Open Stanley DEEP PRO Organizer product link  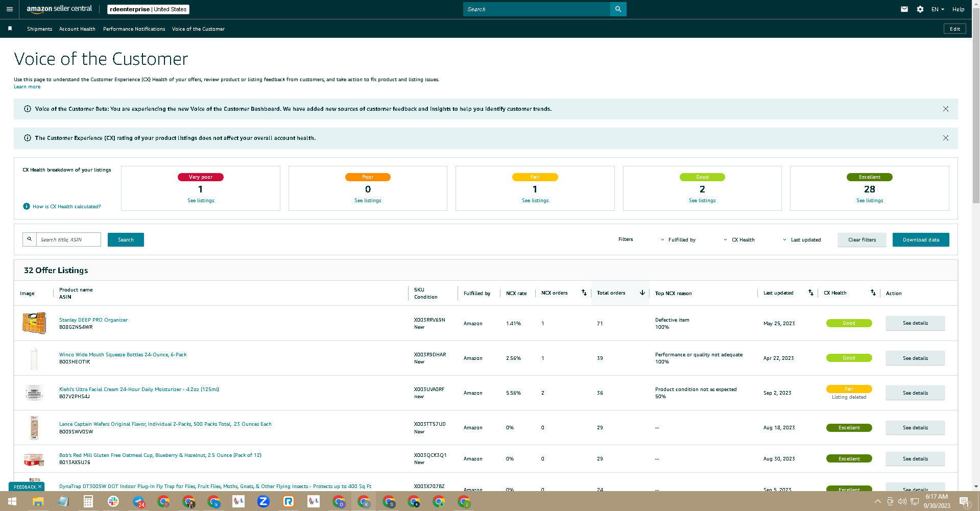click(93, 320)
